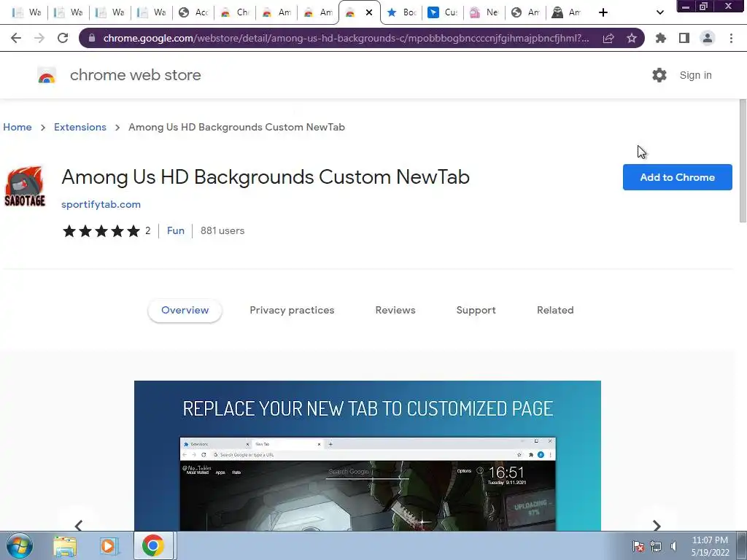Click Add to Chrome button
Image resolution: width=747 pixels, height=560 pixels.
coord(677,177)
